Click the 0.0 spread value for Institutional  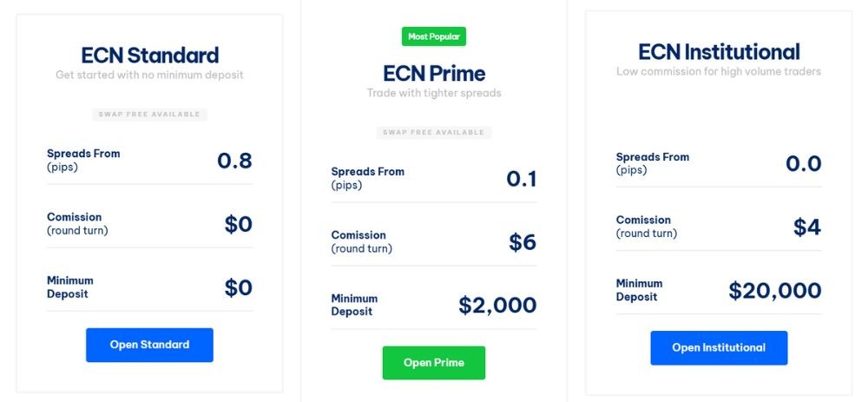tap(803, 164)
